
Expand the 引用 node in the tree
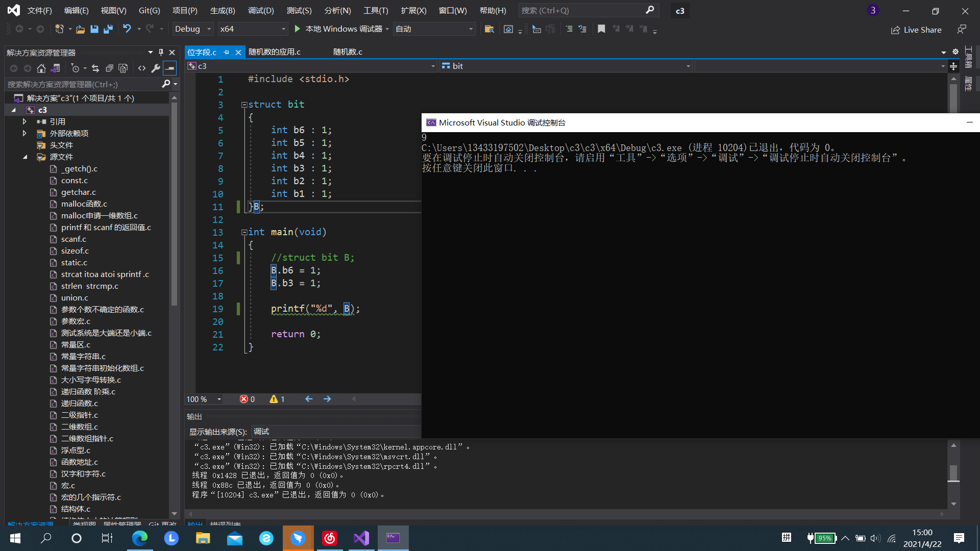tap(24, 121)
